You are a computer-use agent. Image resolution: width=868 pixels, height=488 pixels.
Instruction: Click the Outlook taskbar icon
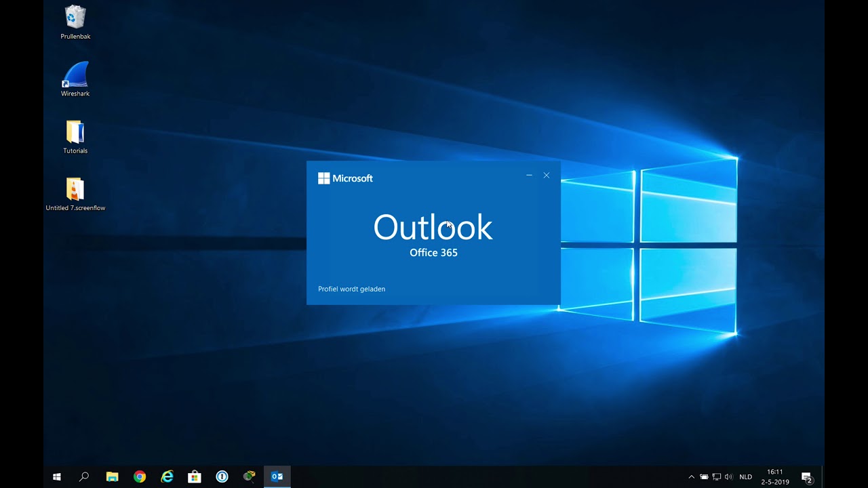point(277,476)
